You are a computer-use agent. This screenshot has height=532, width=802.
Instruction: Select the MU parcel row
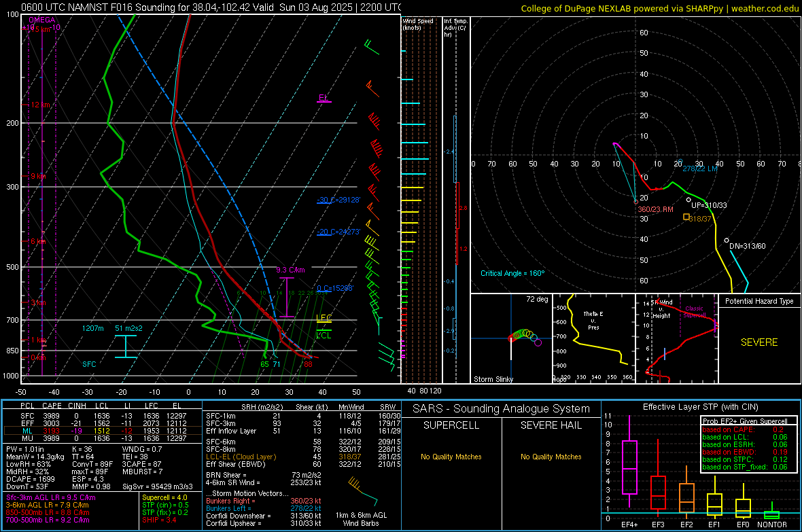click(x=101, y=438)
